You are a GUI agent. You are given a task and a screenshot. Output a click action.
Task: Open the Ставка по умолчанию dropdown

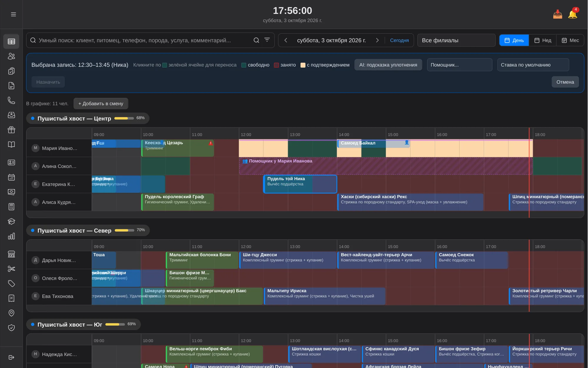(533, 65)
